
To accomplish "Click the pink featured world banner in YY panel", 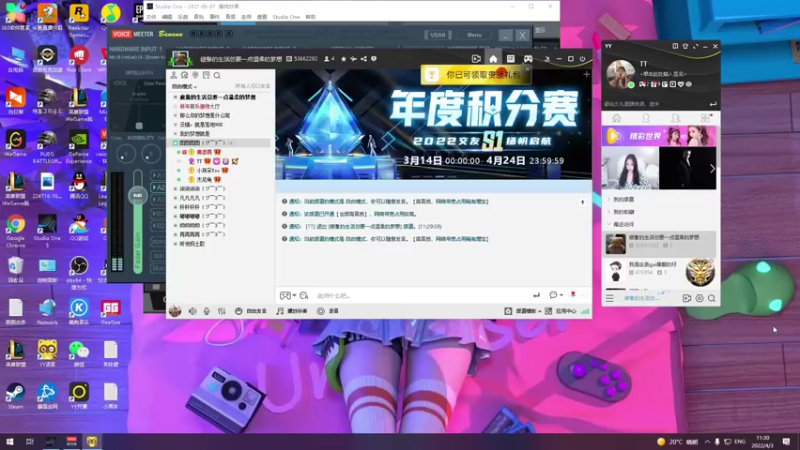I will 659,136.
